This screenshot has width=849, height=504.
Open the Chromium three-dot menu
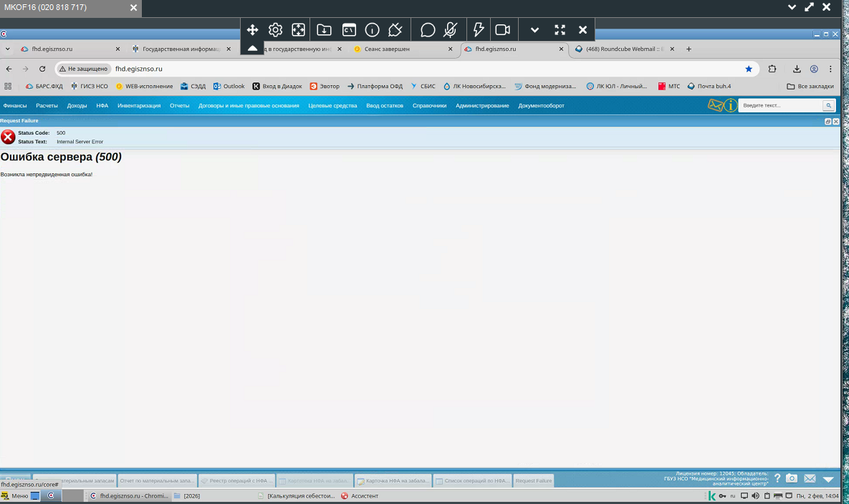click(x=830, y=69)
